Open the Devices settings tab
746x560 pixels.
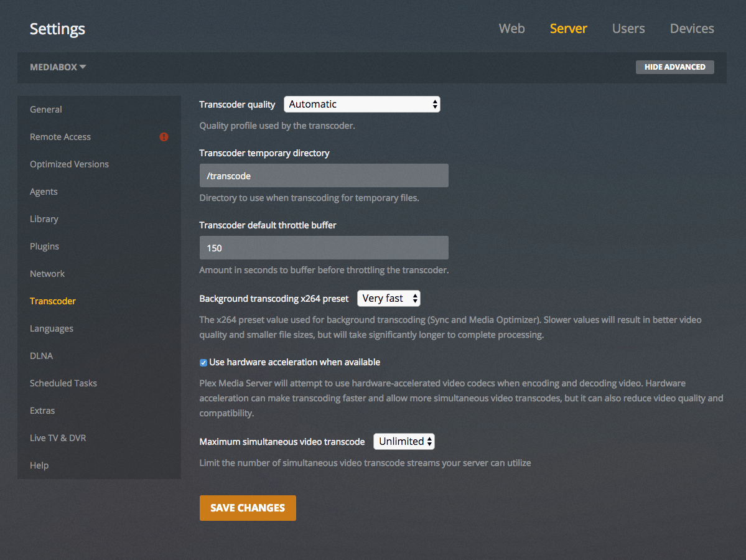click(691, 29)
